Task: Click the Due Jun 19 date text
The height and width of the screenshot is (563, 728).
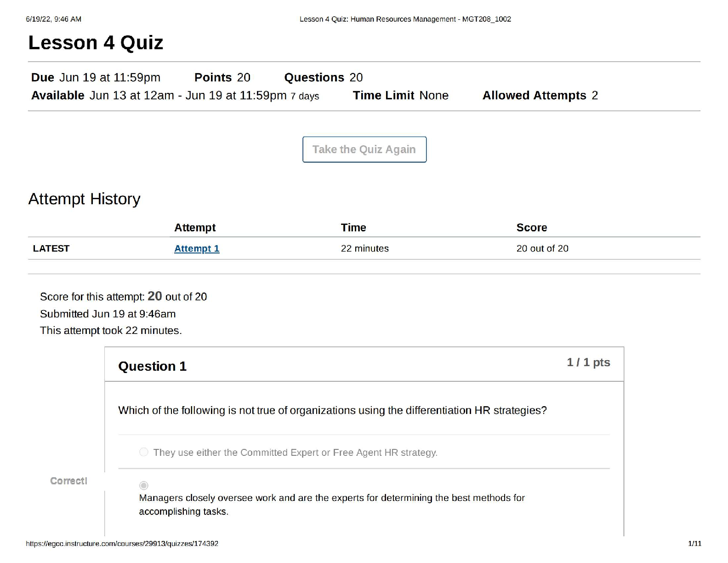Action: tap(96, 77)
